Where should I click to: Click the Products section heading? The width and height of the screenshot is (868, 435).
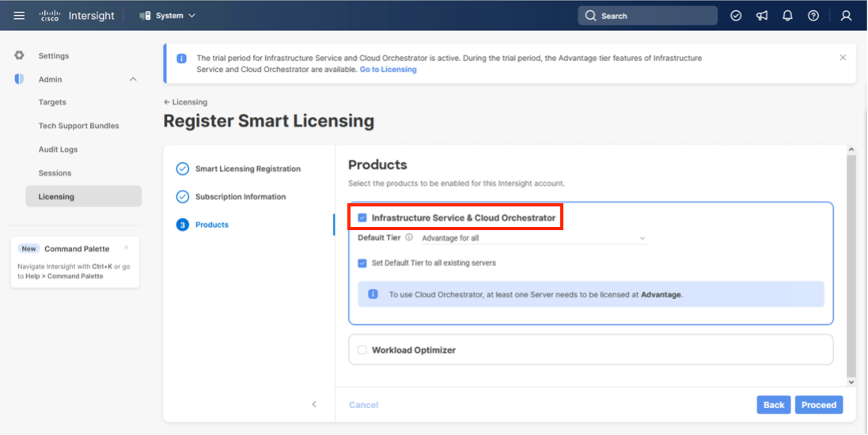pos(377,165)
